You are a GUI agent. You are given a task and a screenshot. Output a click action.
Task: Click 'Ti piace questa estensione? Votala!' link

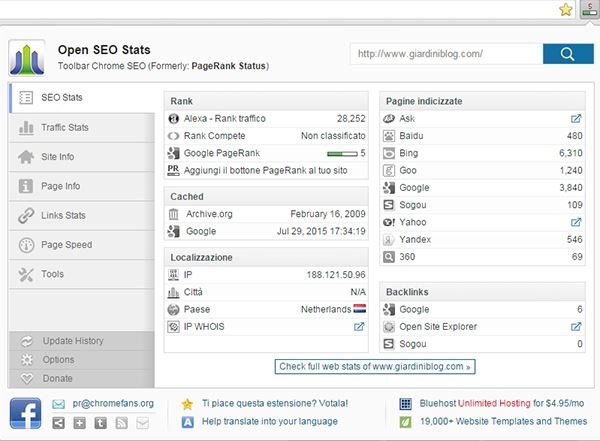pos(275,403)
